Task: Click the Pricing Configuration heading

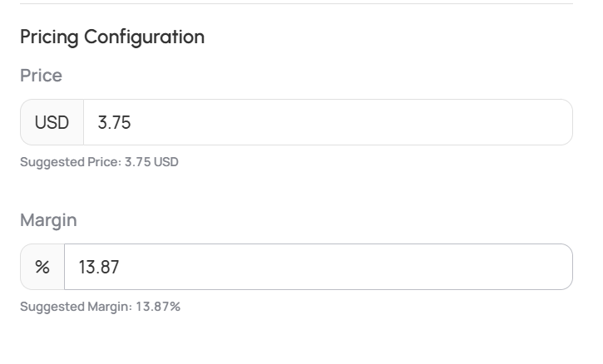Action: coord(112,37)
